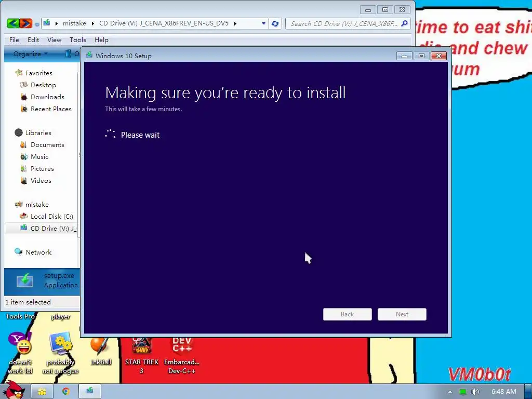Switch to the Setup taskbar button
532x399 pixels.
(89, 391)
